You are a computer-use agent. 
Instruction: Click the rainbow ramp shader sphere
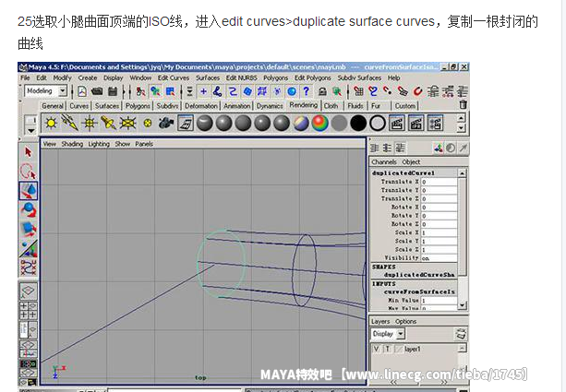pyautogui.click(x=320, y=124)
